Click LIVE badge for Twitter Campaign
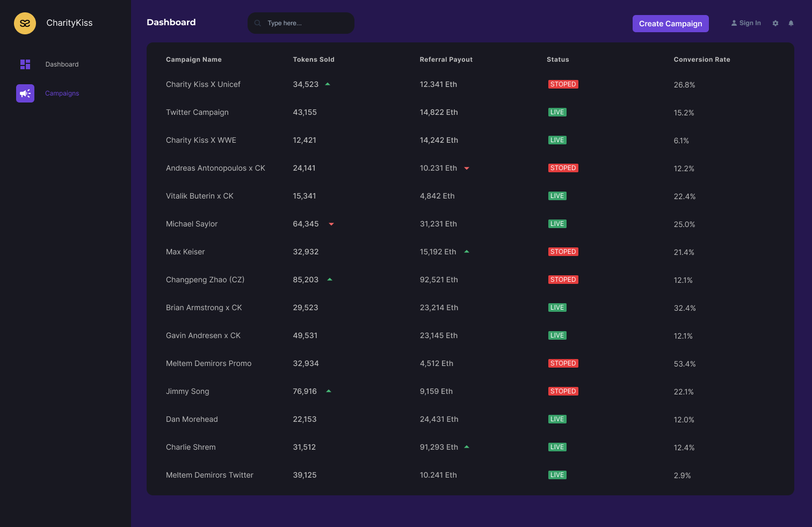The image size is (812, 527). point(557,112)
